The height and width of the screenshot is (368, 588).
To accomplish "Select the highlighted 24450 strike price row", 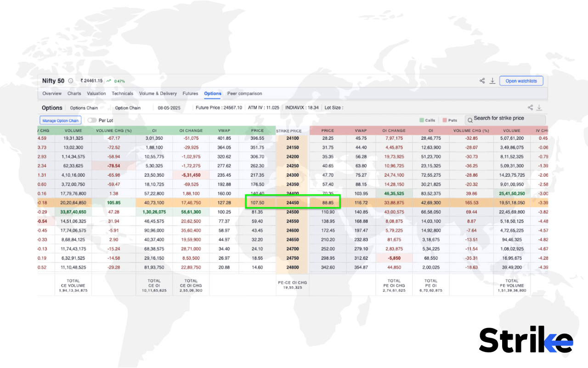I will pyautogui.click(x=293, y=202).
